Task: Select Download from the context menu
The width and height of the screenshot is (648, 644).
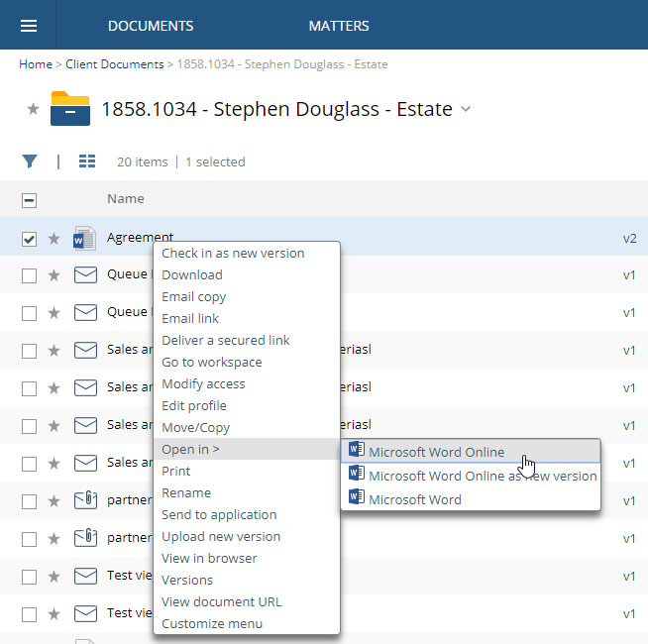Action: 192,274
